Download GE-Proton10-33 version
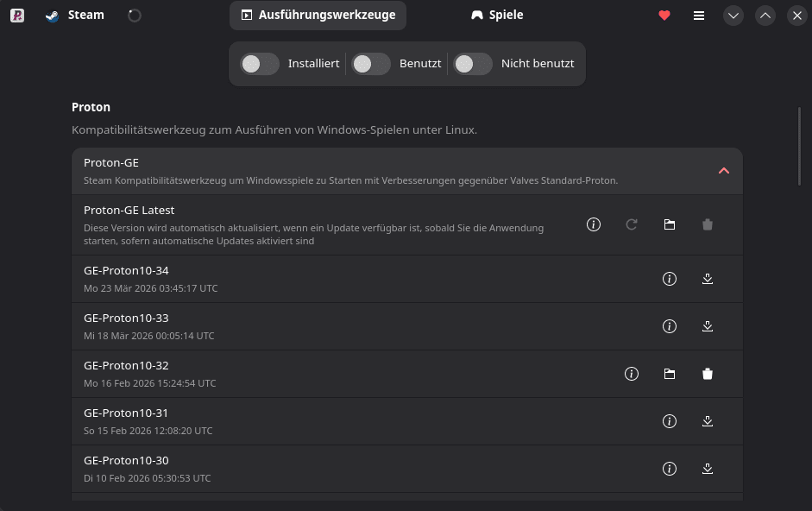The image size is (812, 511). point(708,326)
